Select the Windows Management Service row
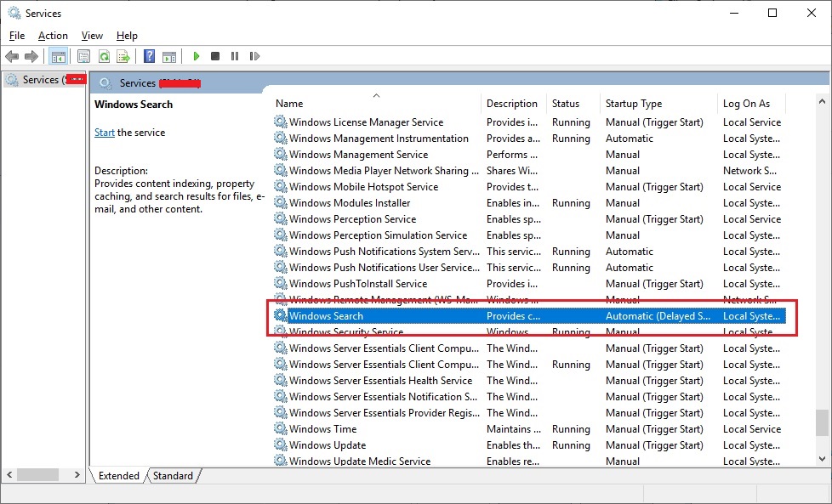 pyautogui.click(x=529, y=154)
